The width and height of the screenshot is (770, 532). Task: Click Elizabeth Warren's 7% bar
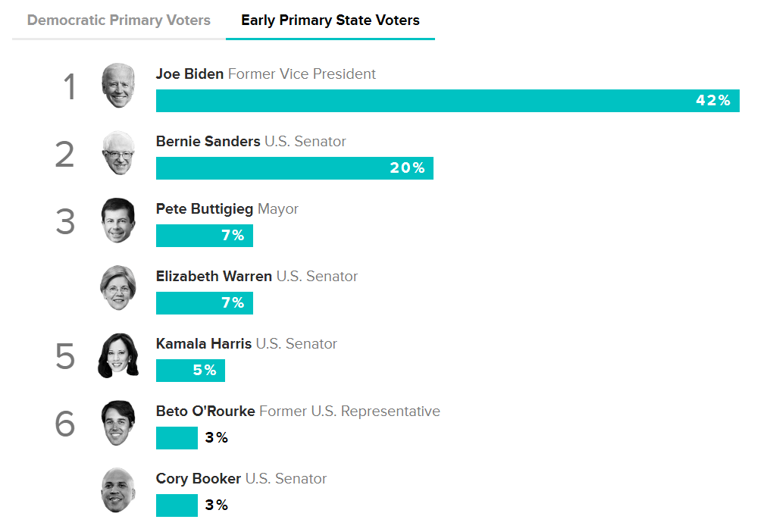tap(204, 303)
